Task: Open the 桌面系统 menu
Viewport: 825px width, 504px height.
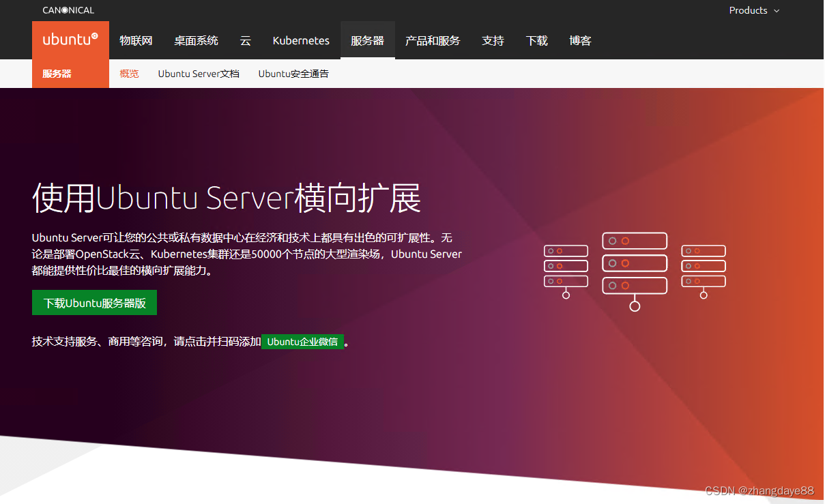Action: pyautogui.click(x=196, y=41)
